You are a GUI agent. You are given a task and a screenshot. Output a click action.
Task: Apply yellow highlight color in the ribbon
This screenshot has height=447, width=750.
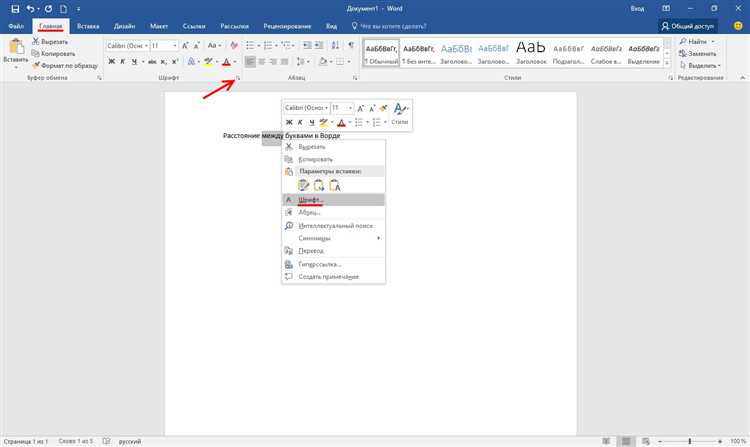pyautogui.click(x=209, y=62)
